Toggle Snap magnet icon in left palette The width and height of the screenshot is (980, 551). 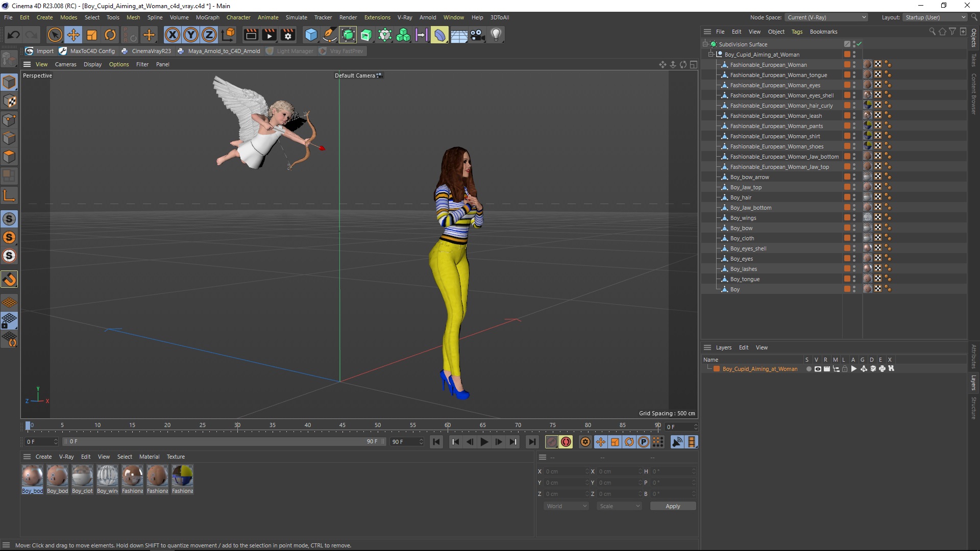click(x=9, y=279)
